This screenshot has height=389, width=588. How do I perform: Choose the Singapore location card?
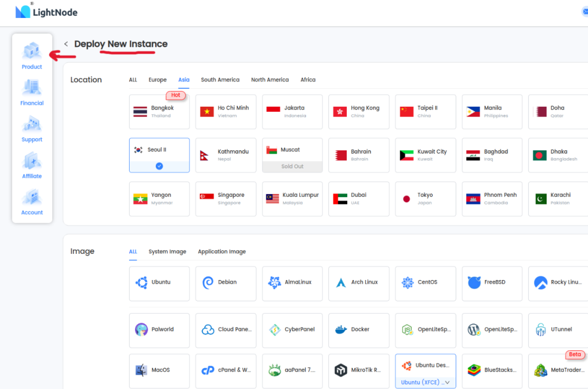[225, 198]
